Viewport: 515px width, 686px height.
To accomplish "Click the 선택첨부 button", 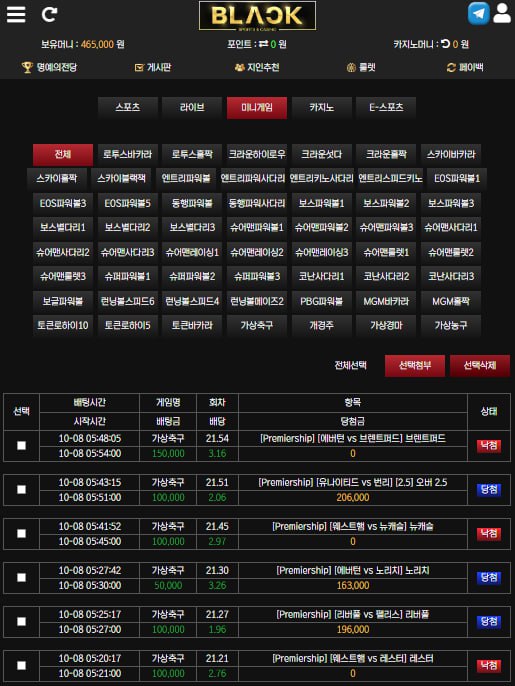I will (415, 365).
